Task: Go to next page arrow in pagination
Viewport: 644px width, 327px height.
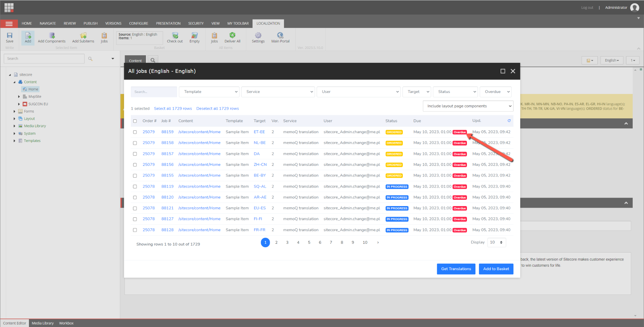Action: [x=378, y=243]
